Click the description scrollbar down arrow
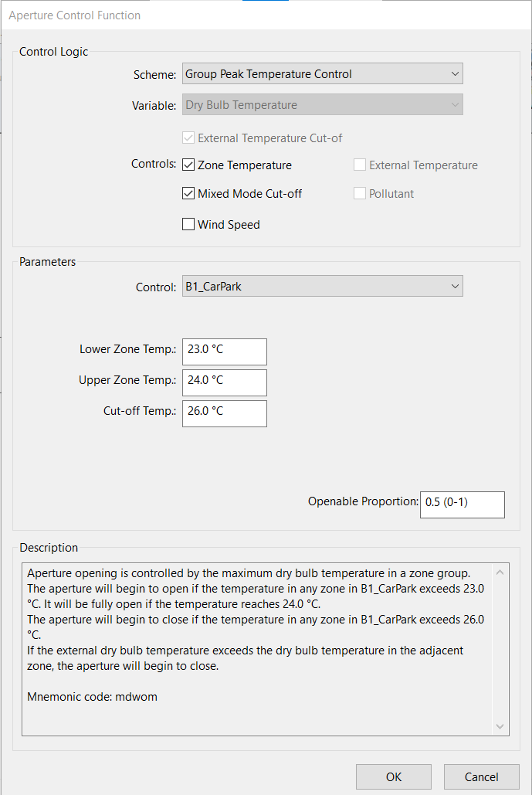532x795 pixels. point(500,726)
